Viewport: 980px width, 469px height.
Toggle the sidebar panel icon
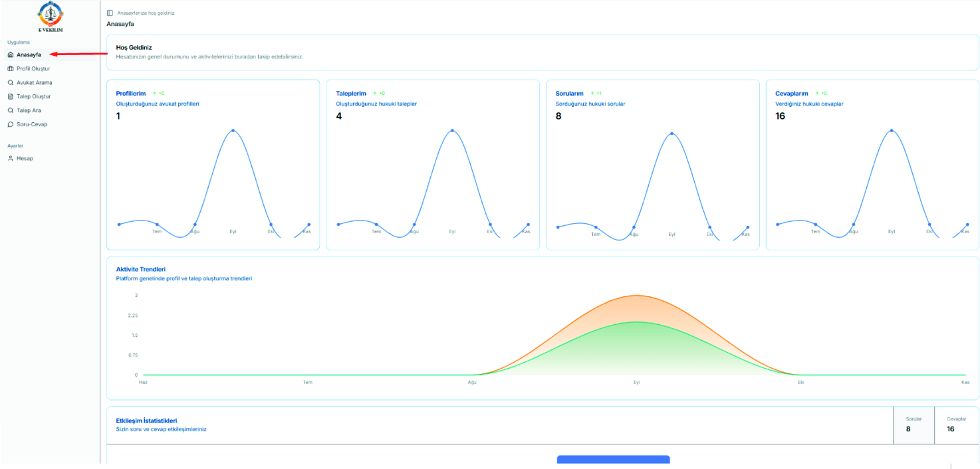tap(110, 13)
